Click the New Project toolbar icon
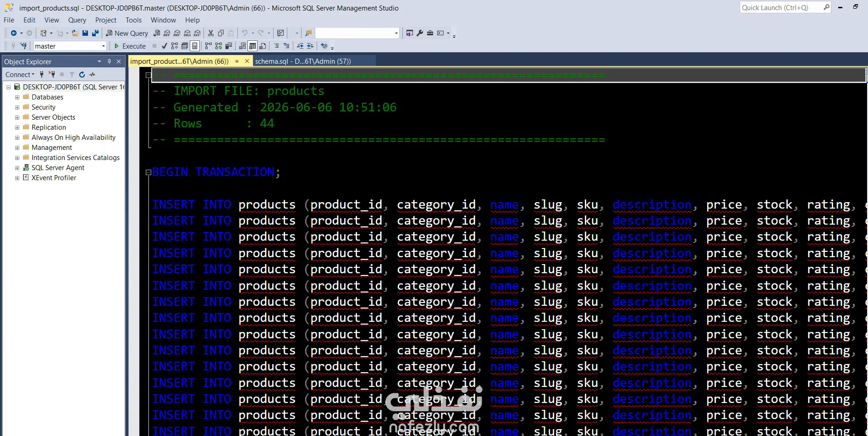 coord(44,33)
